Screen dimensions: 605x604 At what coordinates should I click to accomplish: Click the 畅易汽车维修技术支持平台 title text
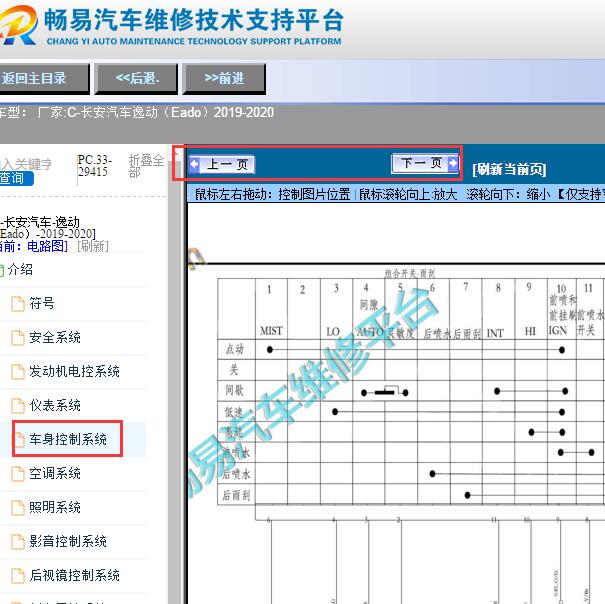pyautogui.click(x=194, y=20)
